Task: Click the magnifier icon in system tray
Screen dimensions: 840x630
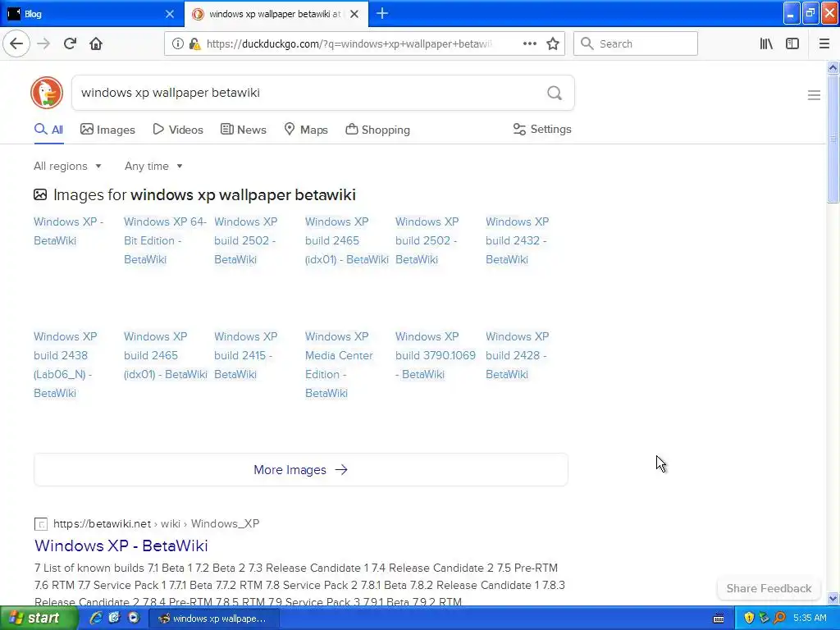Action: (779, 618)
